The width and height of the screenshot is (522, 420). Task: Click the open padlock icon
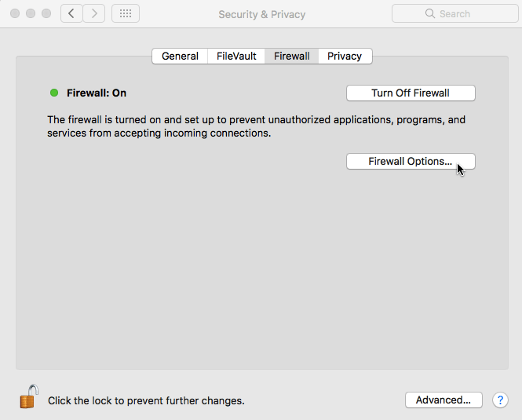pyautogui.click(x=29, y=396)
